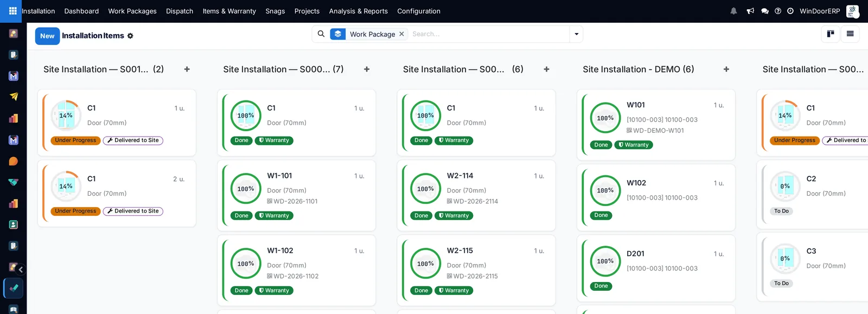The height and width of the screenshot is (314, 868).
Task: Open the Installation Items gear menu
Action: pos(130,36)
